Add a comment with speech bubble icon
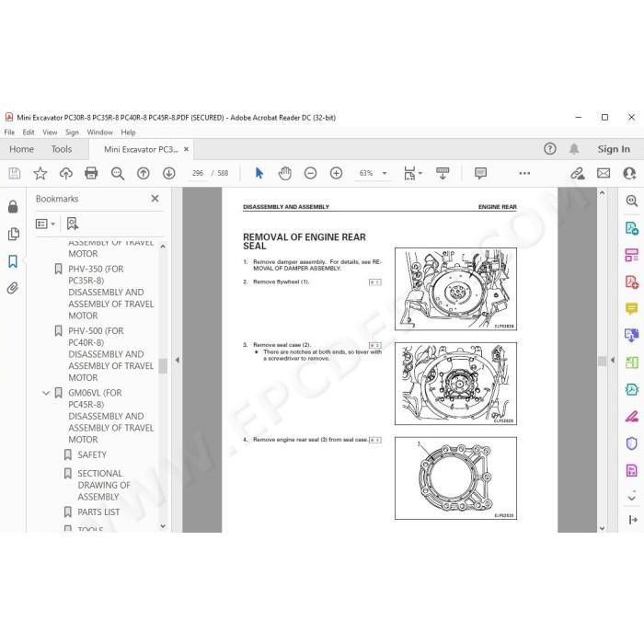 [480, 173]
